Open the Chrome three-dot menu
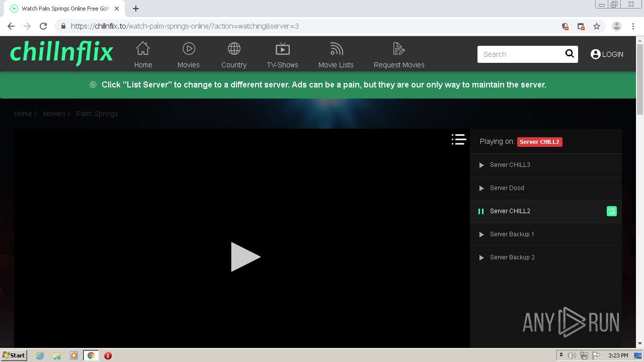Image resolution: width=644 pixels, height=362 pixels. point(633,26)
